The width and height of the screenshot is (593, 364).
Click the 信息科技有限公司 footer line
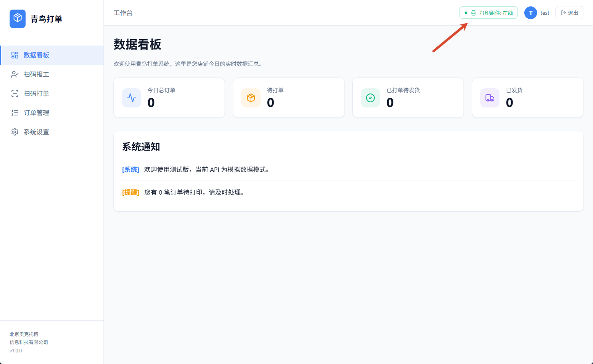[29, 342]
